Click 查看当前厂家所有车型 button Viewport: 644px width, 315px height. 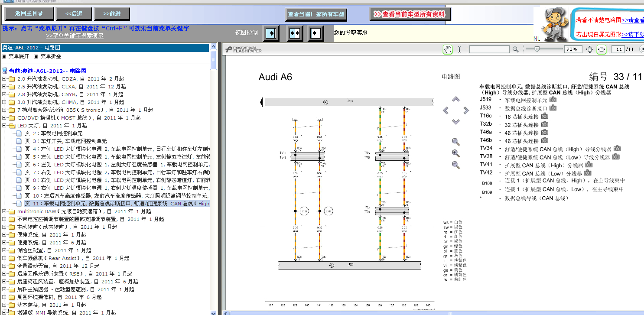[316, 14]
